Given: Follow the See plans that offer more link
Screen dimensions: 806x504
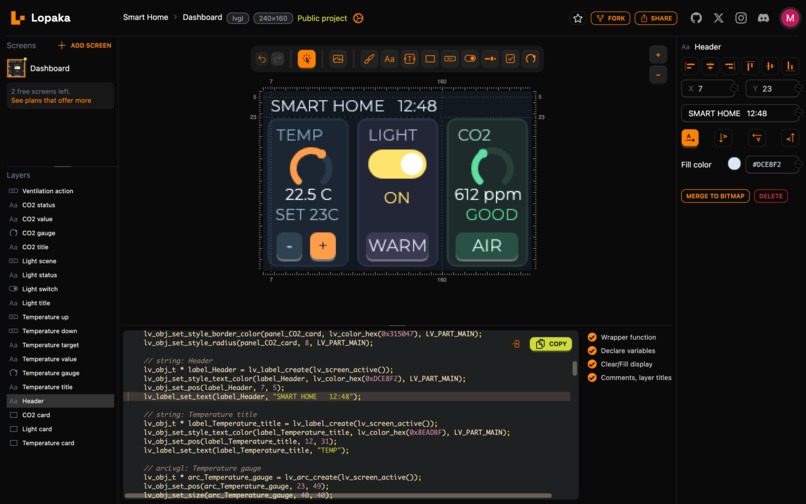Looking at the screenshot, I should coord(51,101).
